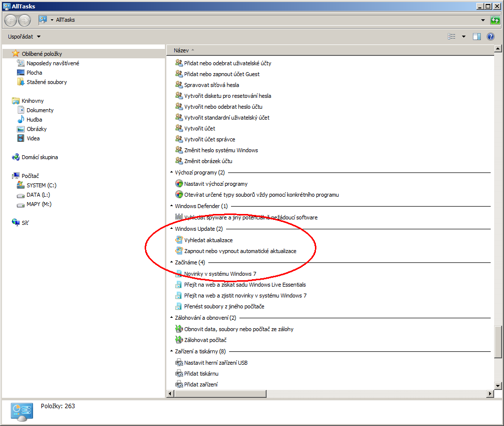Open the view options dropdown arrow
The height and width of the screenshot is (426, 504).
(464, 37)
